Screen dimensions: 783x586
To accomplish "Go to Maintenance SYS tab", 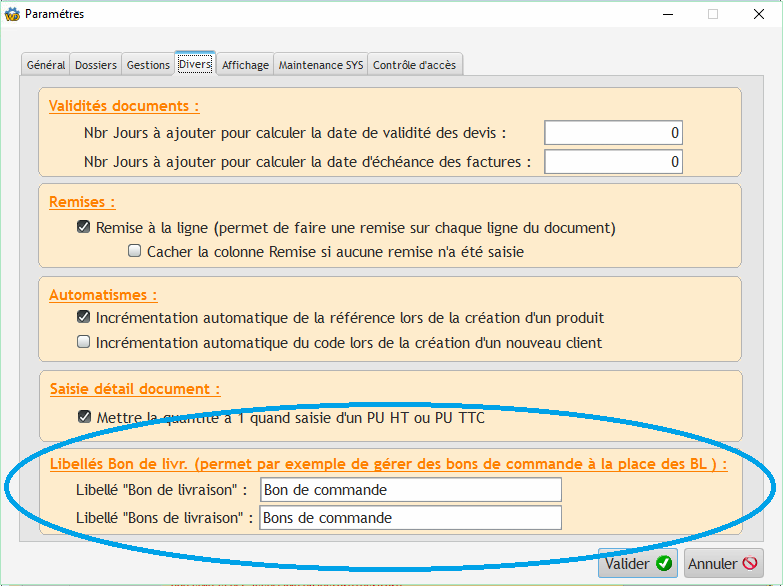I will pyautogui.click(x=320, y=65).
